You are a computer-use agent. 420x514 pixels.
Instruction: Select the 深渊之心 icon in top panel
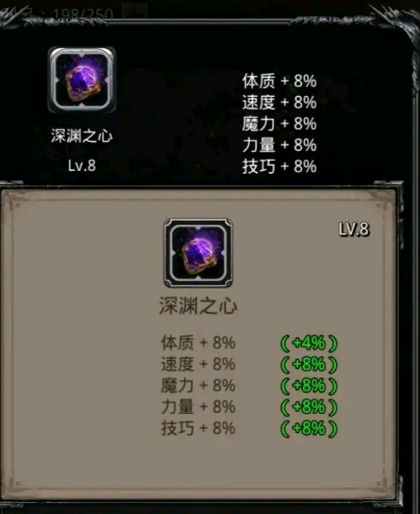(81, 80)
